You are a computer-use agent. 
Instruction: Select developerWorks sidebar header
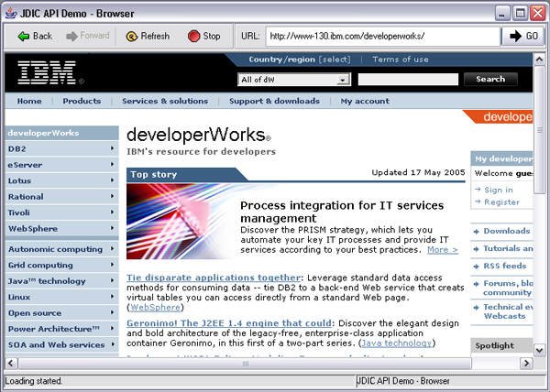62,133
